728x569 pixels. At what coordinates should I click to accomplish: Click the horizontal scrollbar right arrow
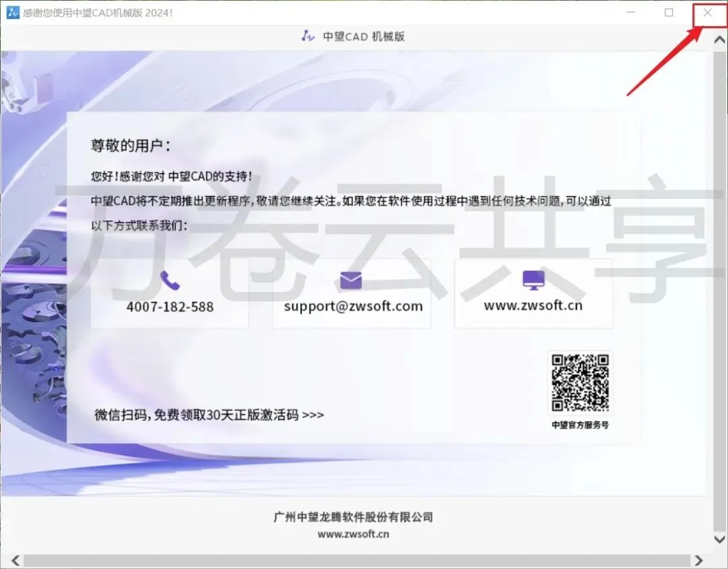pyautogui.click(x=698, y=560)
